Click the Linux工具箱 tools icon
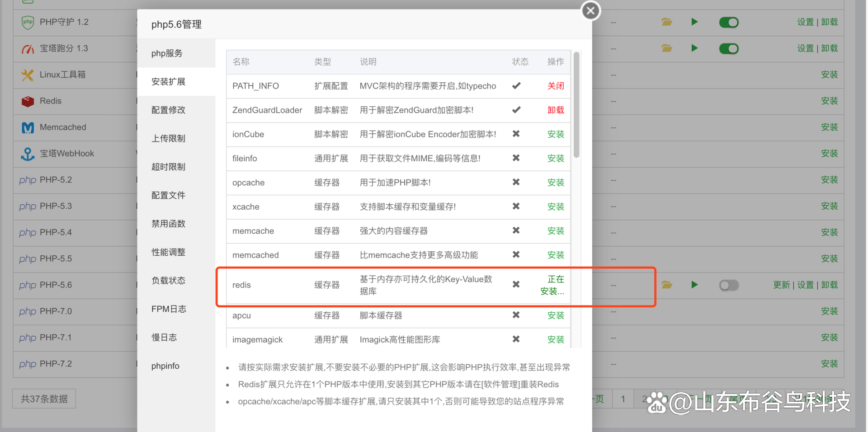 [x=28, y=75]
